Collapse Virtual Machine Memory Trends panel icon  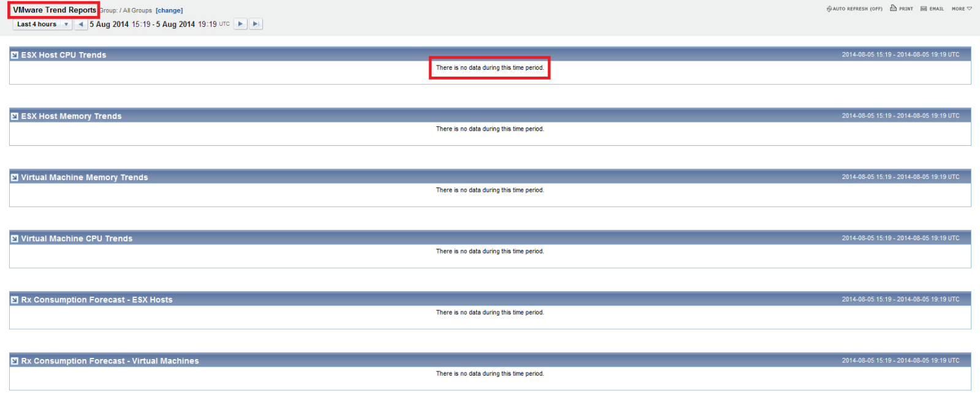tap(15, 178)
